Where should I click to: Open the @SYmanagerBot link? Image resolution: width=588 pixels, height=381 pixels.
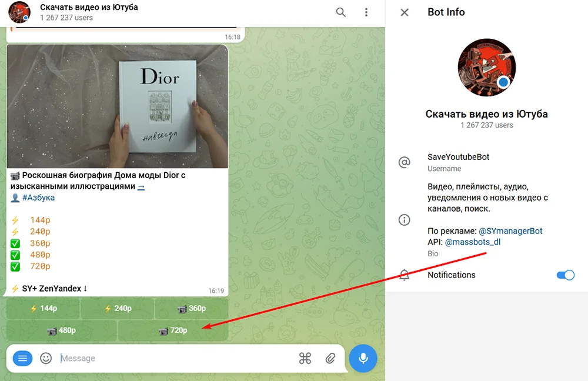(510, 231)
